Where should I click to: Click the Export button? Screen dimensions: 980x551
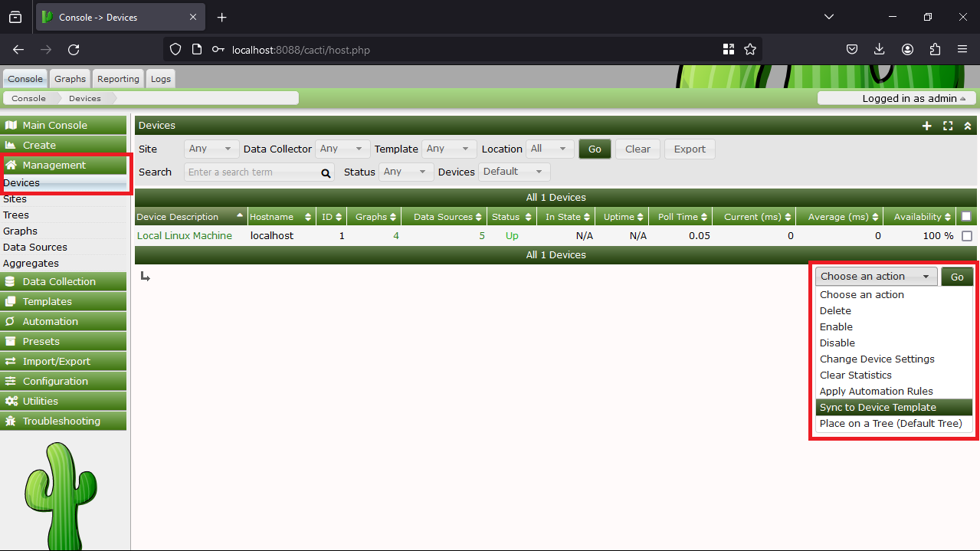coord(690,149)
